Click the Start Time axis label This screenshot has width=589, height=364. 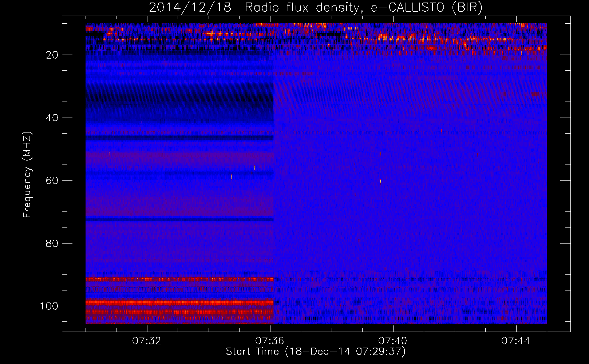(x=316, y=352)
